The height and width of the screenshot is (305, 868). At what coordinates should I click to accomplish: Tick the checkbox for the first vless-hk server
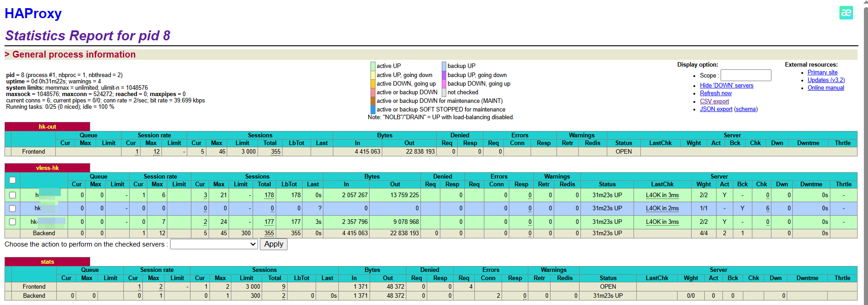point(13,195)
